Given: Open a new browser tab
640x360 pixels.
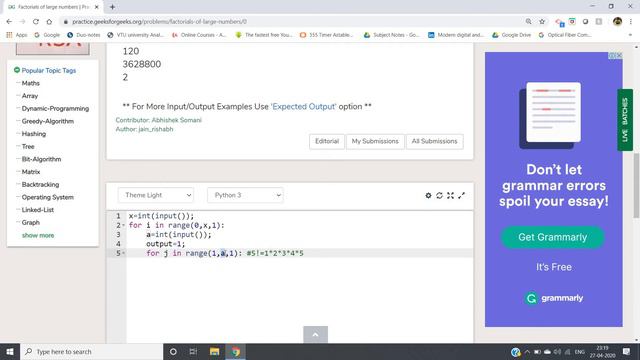Looking at the screenshot, I should (112, 7).
